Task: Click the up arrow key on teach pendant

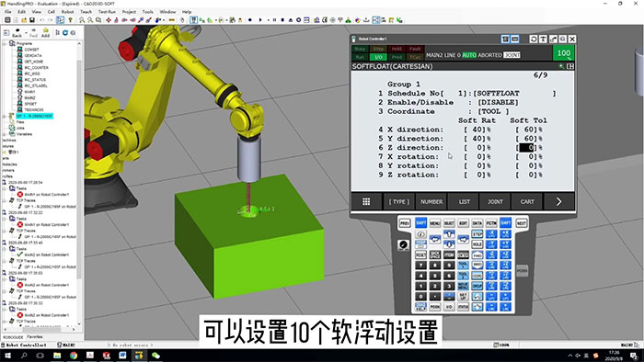Action: tap(449, 233)
